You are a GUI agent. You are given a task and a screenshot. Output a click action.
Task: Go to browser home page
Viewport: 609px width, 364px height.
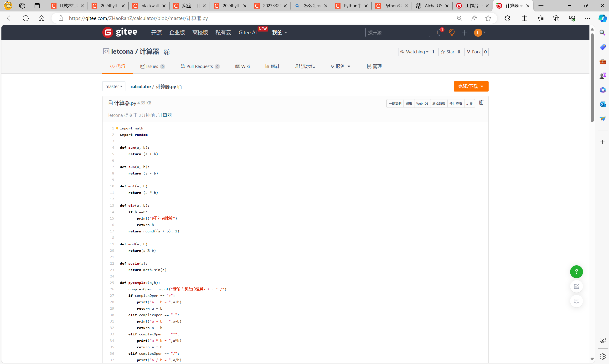pyautogui.click(x=41, y=18)
